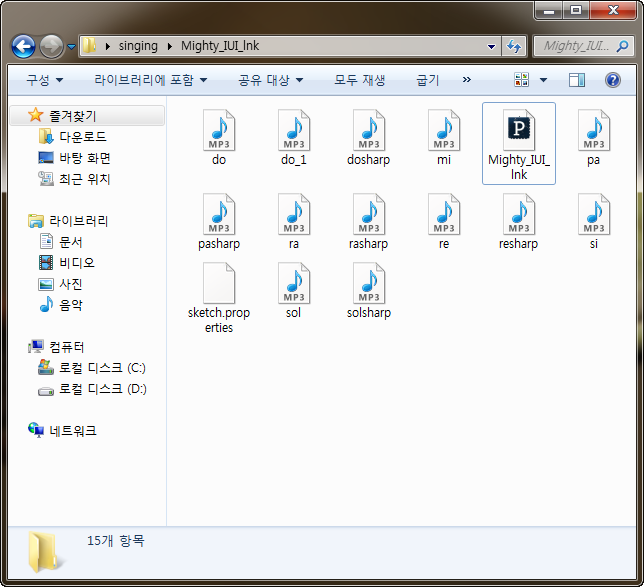This screenshot has width=644, height=587.
Task: Show more toolbar commands chevron
Action: click(467, 80)
